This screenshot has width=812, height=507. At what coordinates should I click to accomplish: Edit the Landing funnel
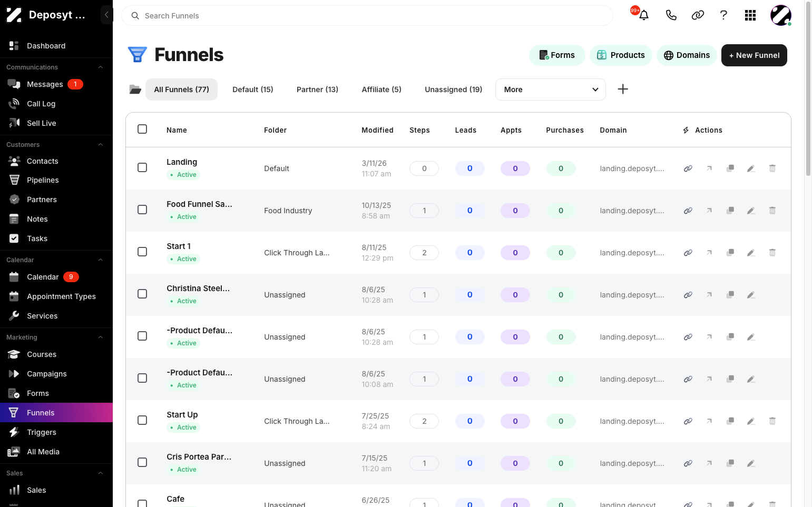751,168
